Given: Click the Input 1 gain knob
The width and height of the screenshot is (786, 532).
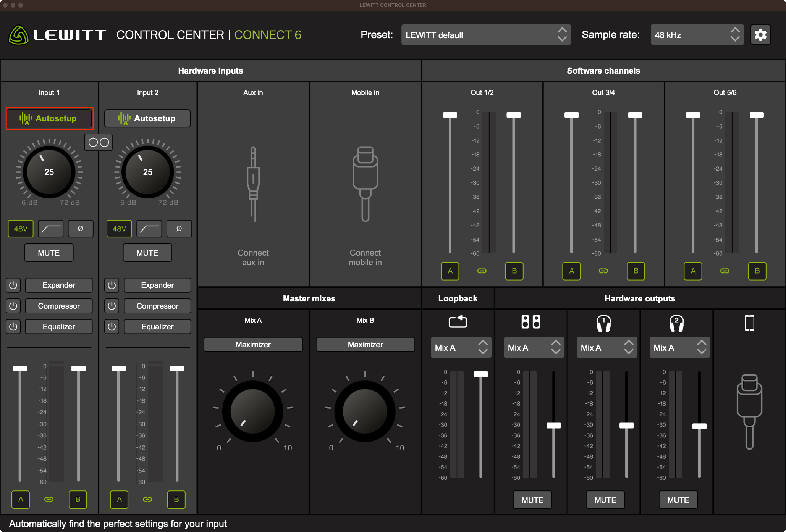Looking at the screenshot, I should (x=49, y=172).
